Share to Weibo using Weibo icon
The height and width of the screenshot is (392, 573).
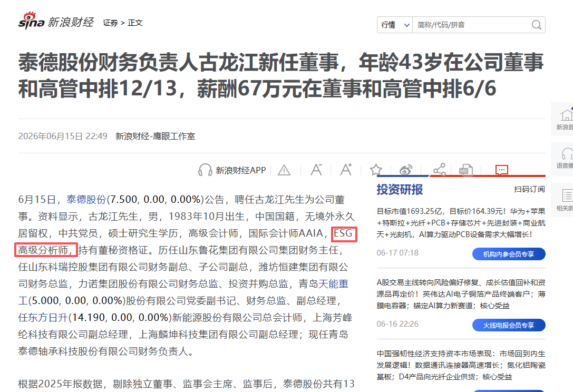point(405,170)
